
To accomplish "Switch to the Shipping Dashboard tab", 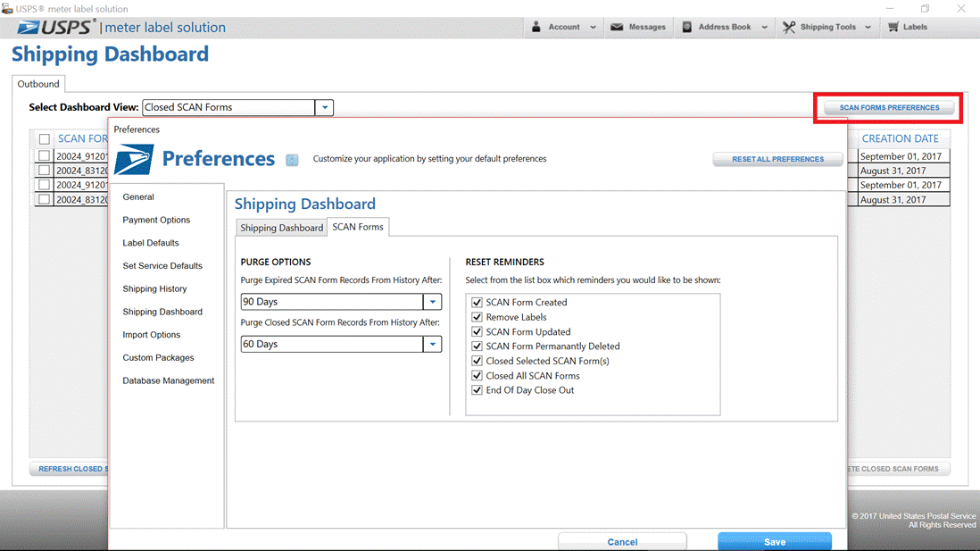I will [282, 228].
